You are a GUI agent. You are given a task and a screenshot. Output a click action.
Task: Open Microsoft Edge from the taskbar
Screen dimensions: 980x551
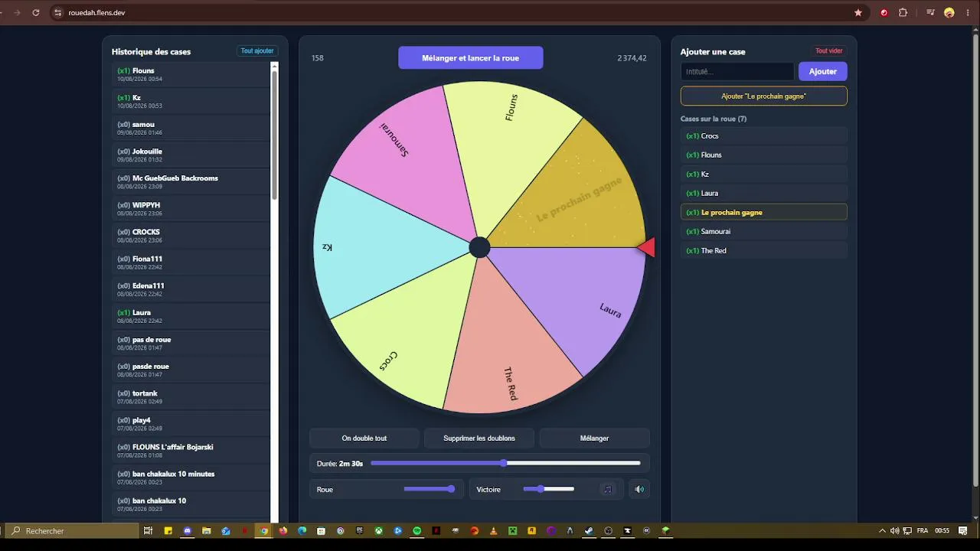coord(302,530)
